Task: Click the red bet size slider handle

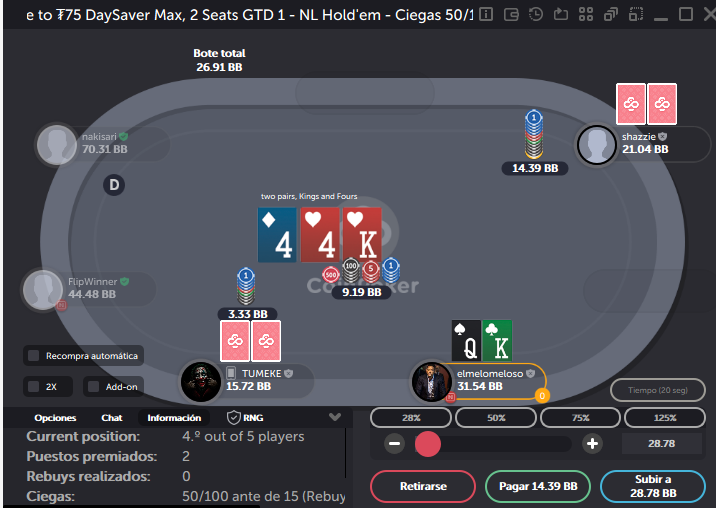Action: click(428, 444)
